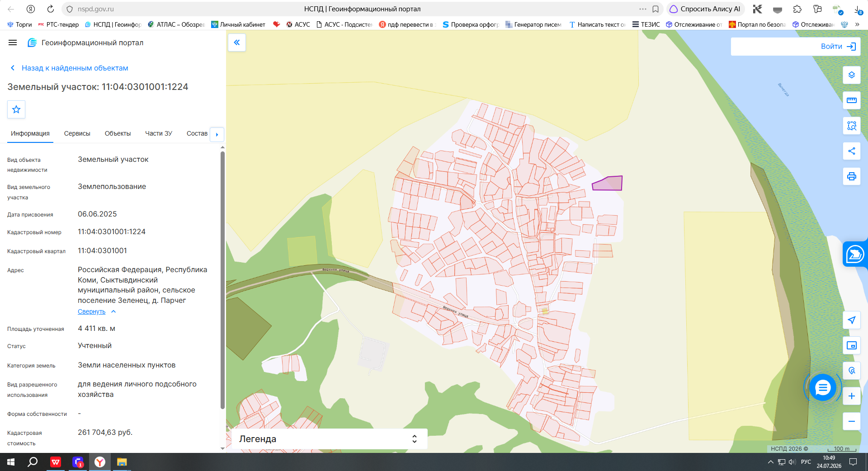Activate the area selection search tool
Screen dimensions: 868x471
point(851,126)
